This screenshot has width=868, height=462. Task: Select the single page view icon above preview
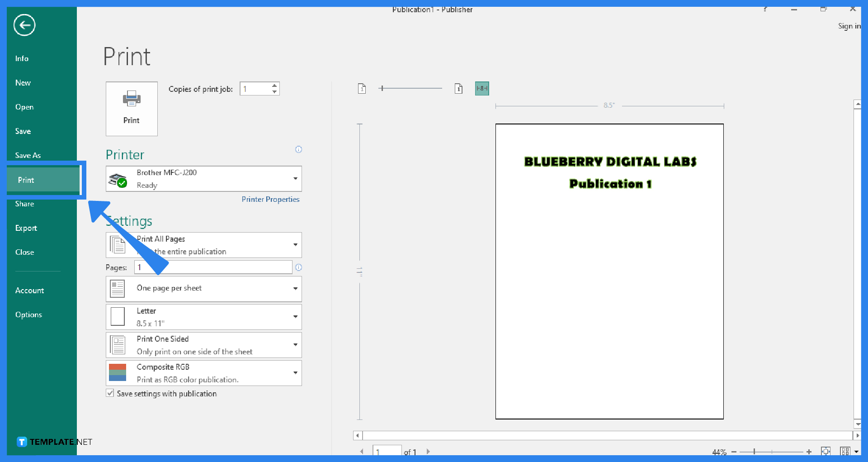[458, 88]
